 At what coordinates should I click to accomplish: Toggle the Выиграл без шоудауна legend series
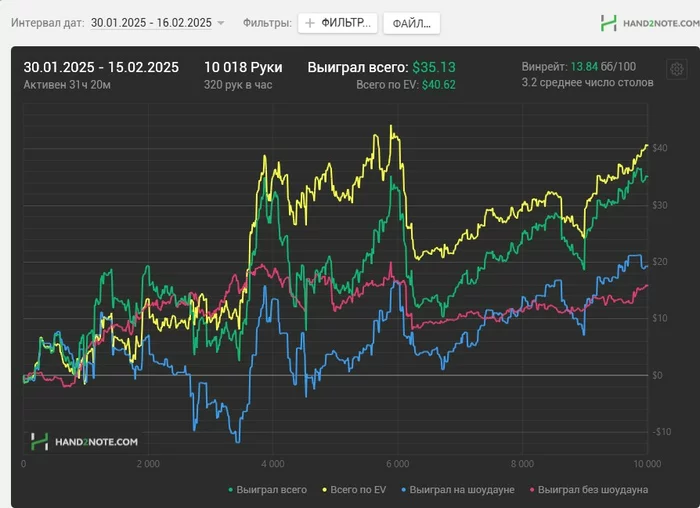point(588,490)
